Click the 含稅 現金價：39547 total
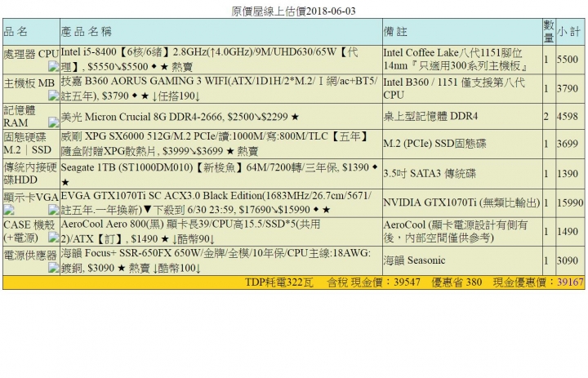This screenshot has height=378, width=588. pos(373,282)
